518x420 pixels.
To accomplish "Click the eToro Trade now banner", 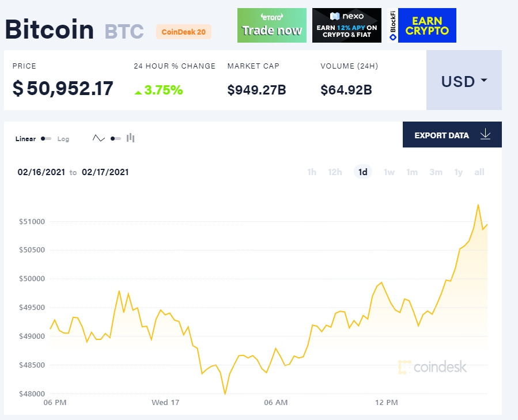I will pos(272,25).
